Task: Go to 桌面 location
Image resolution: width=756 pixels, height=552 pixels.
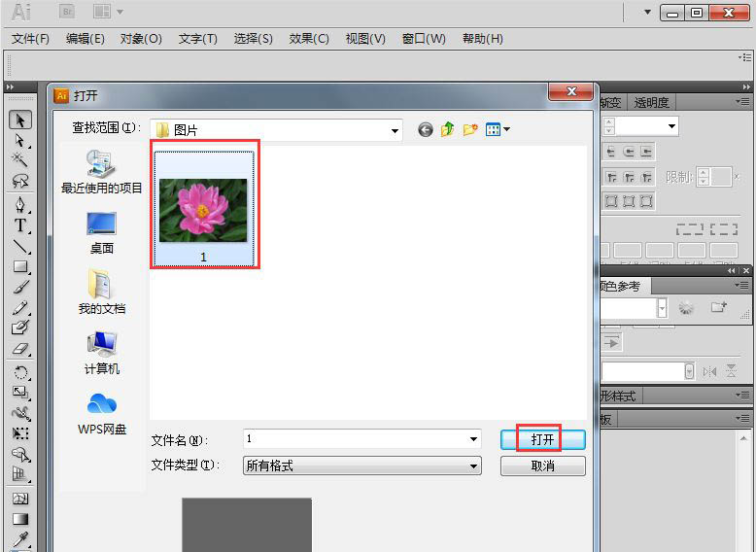Action: [102, 233]
